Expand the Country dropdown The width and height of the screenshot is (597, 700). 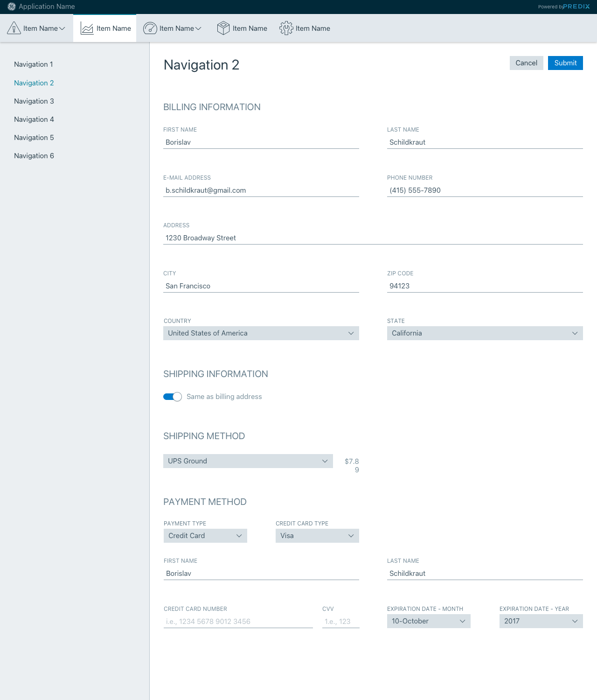point(261,333)
